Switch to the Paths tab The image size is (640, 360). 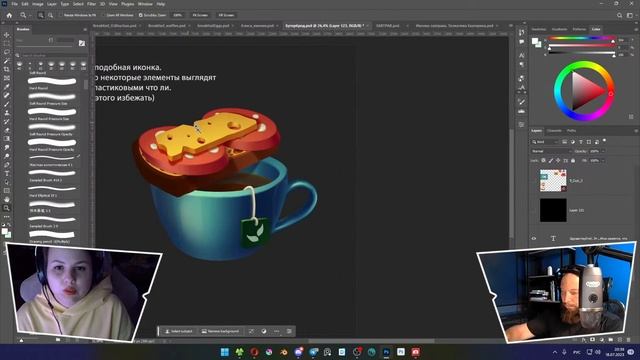(571, 131)
